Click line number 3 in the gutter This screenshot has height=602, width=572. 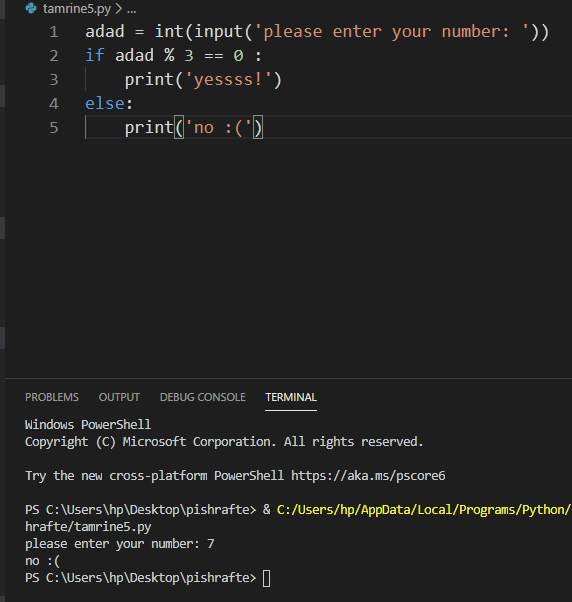pyautogui.click(x=54, y=80)
